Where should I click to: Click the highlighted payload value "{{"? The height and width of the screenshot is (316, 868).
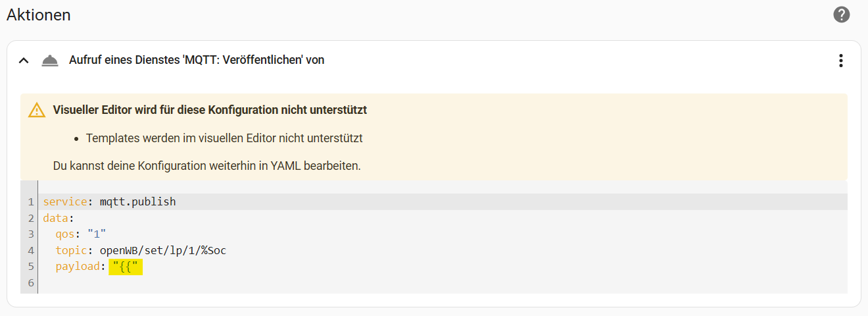point(126,267)
